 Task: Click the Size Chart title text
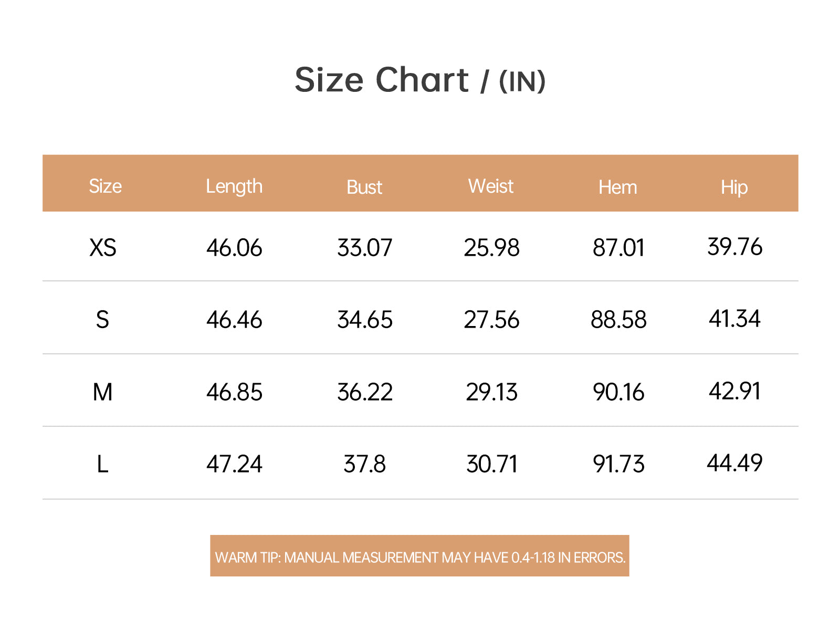(x=420, y=80)
